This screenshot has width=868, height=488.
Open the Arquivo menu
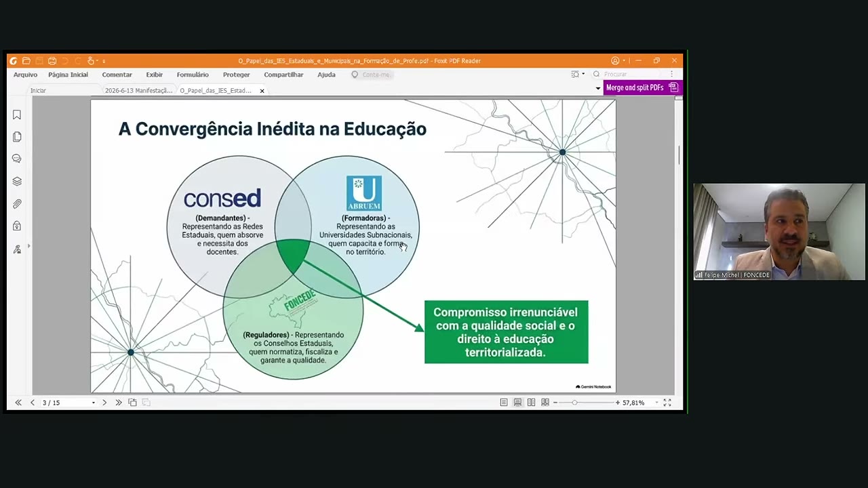point(25,75)
